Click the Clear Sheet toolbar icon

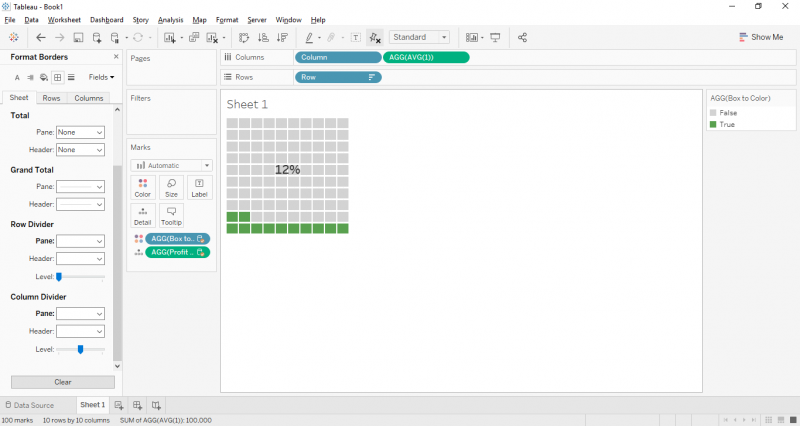(x=214, y=38)
